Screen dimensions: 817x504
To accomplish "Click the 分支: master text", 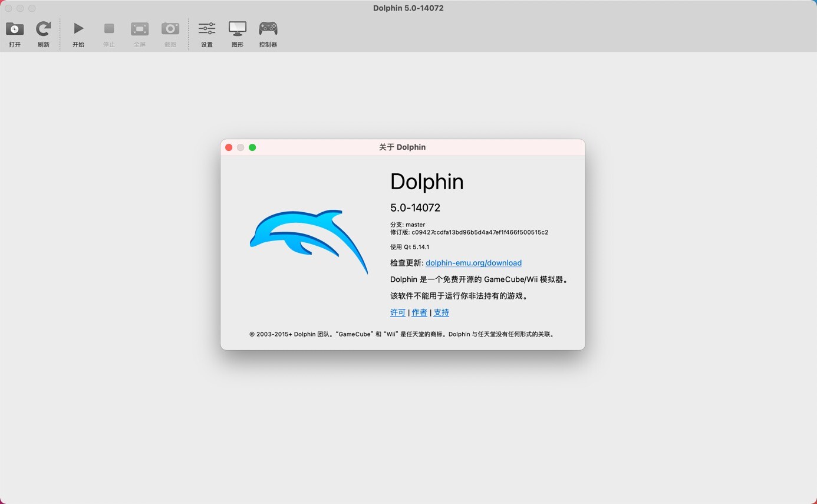I will pyautogui.click(x=407, y=225).
